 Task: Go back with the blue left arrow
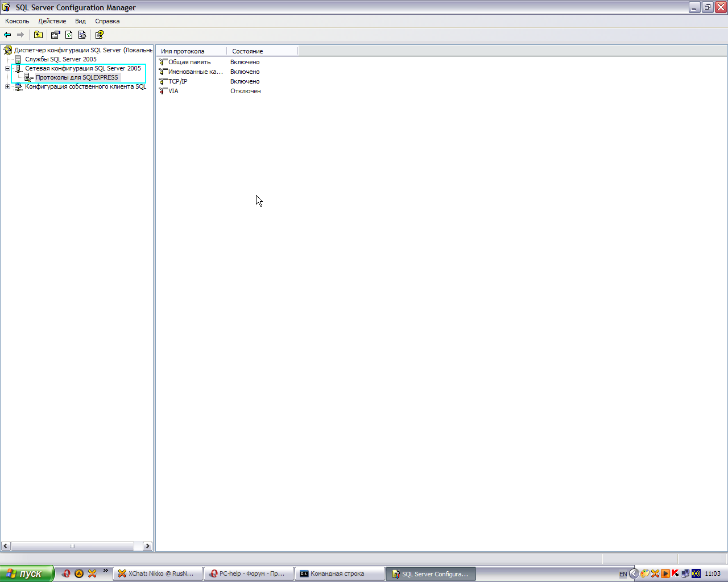pyautogui.click(x=7, y=35)
